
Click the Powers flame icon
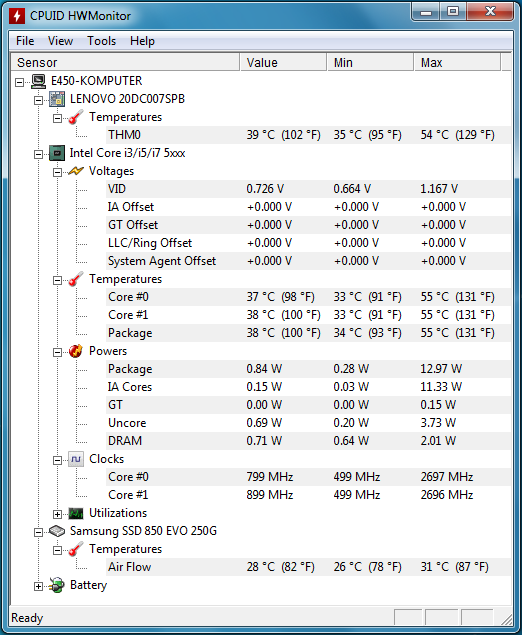(x=76, y=351)
